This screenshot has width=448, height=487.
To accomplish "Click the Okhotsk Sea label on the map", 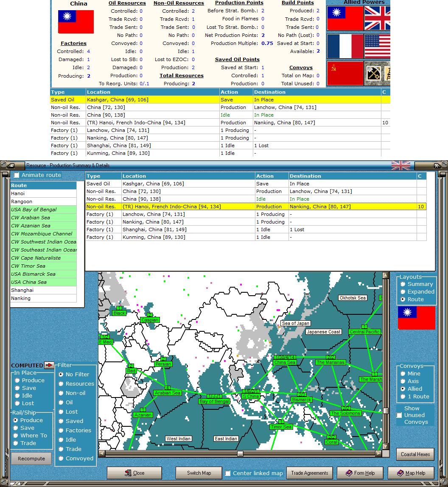I will pyautogui.click(x=353, y=298).
